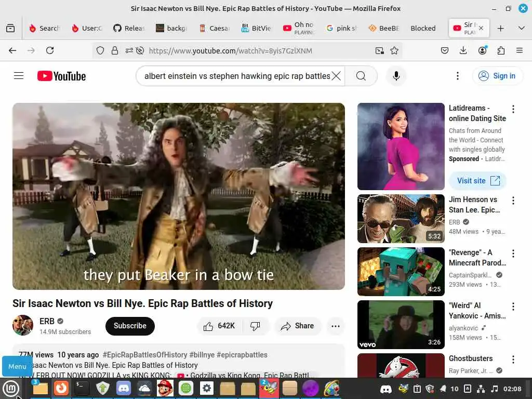Open Firefox account icon

click(x=482, y=50)
